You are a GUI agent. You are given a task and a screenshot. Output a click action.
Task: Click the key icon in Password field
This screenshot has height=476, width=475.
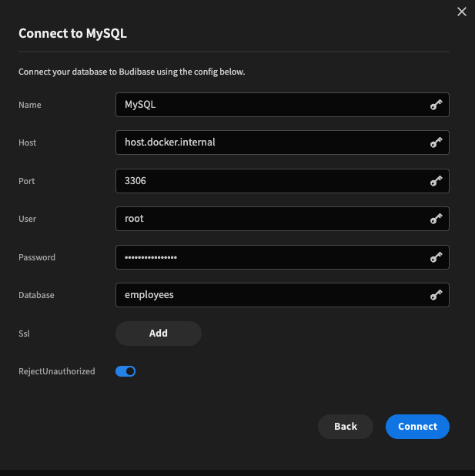pos(437,257)
